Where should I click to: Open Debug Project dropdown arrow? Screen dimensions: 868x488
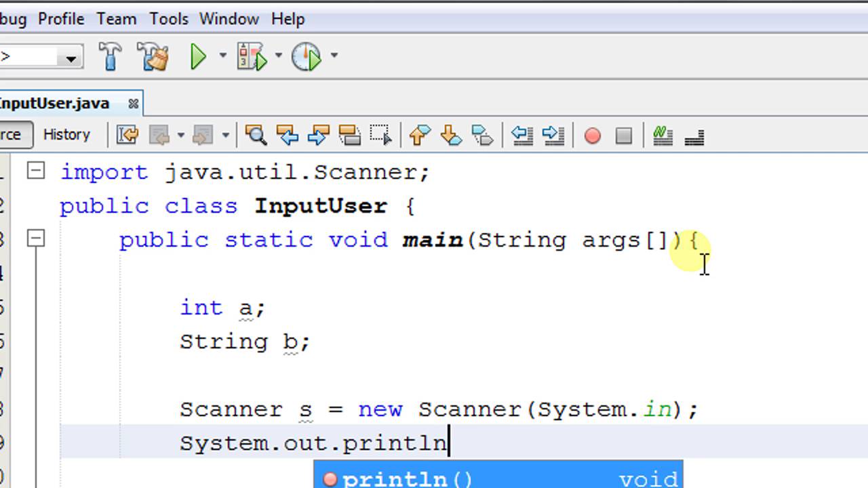278,56
